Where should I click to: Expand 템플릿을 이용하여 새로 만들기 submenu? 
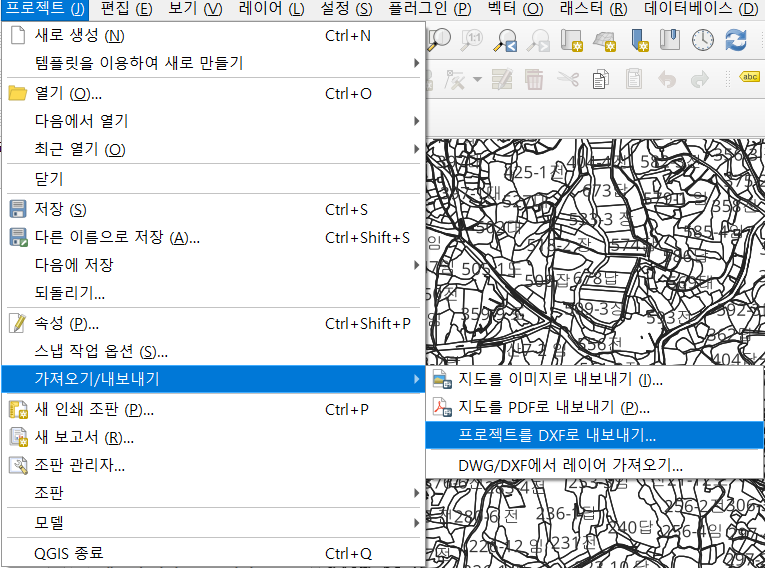214,63
